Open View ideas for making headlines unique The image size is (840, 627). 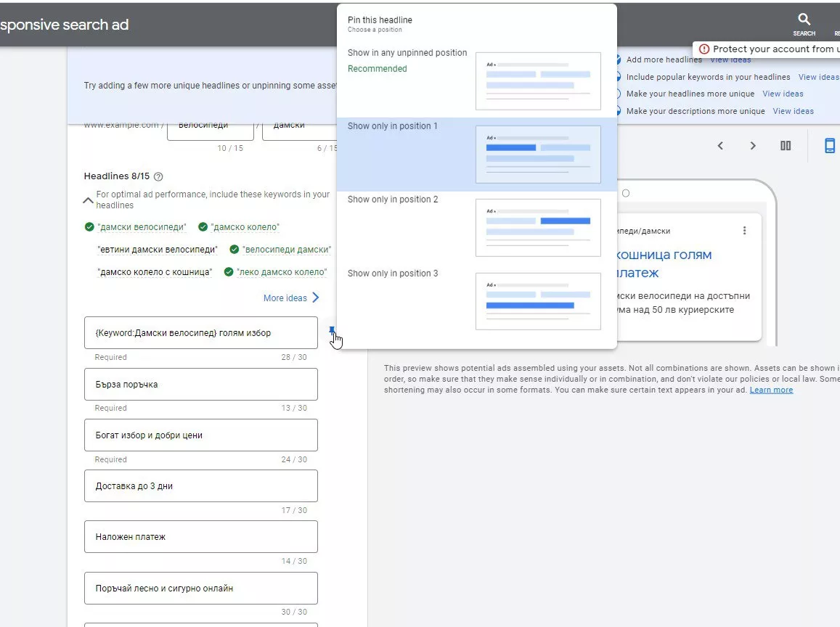[x=783, y=94]
